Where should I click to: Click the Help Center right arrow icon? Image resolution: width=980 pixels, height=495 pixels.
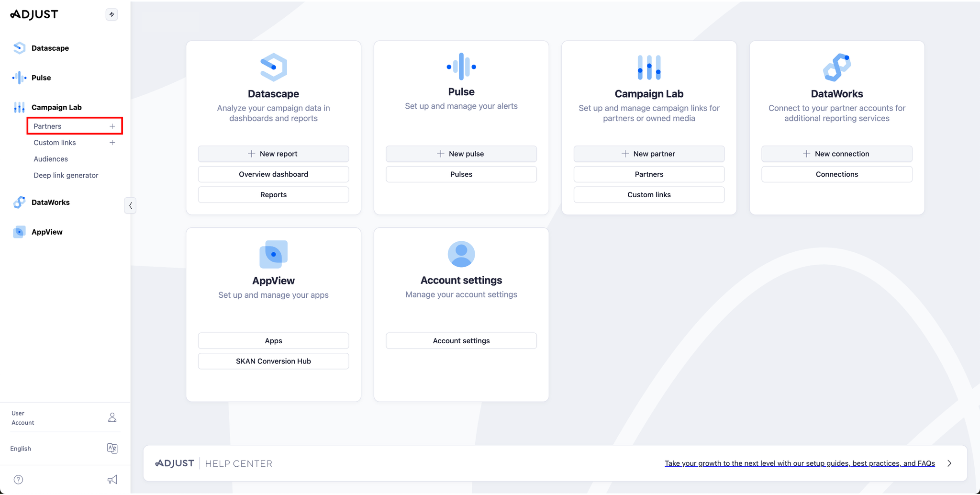coord(949,463)
